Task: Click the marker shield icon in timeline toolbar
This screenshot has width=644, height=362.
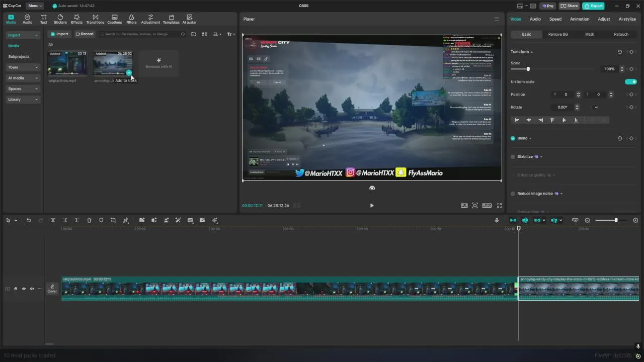Action: (x=101, y=220)
